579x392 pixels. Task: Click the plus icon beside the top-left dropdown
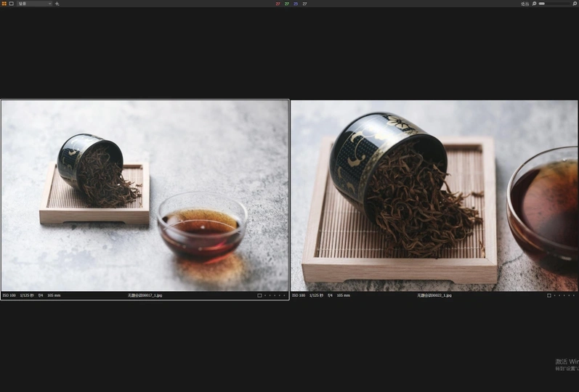point(57,4)
